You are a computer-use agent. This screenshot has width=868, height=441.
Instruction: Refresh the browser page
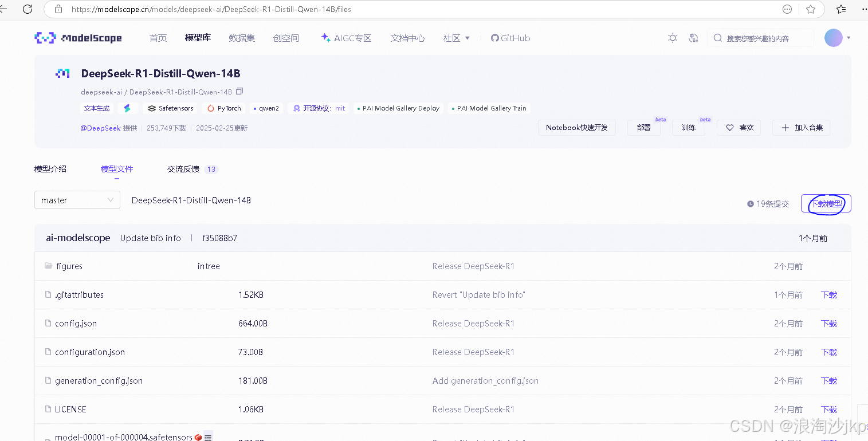click(28, 9)
